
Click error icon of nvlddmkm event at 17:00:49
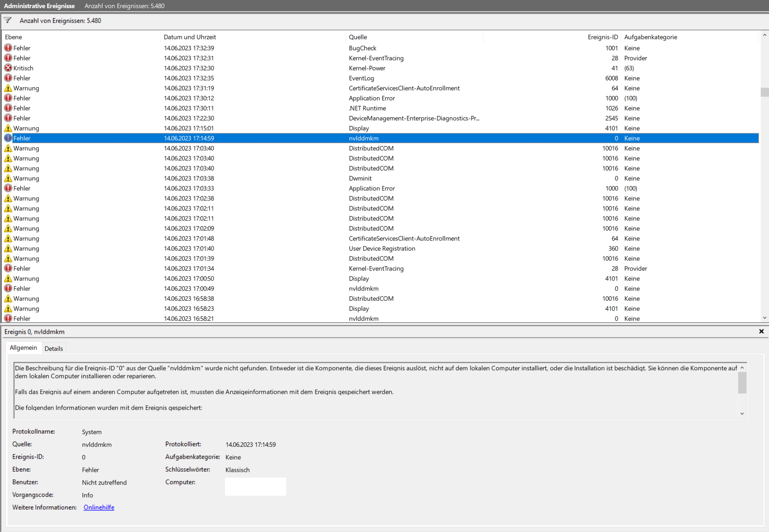[8, 289]
